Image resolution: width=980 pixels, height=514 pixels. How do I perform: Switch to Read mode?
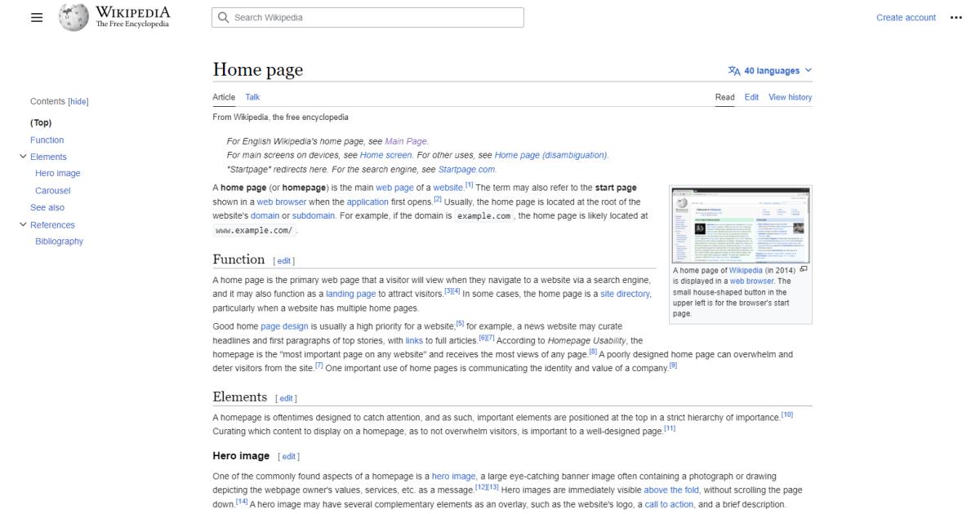[x=724, y=96]
